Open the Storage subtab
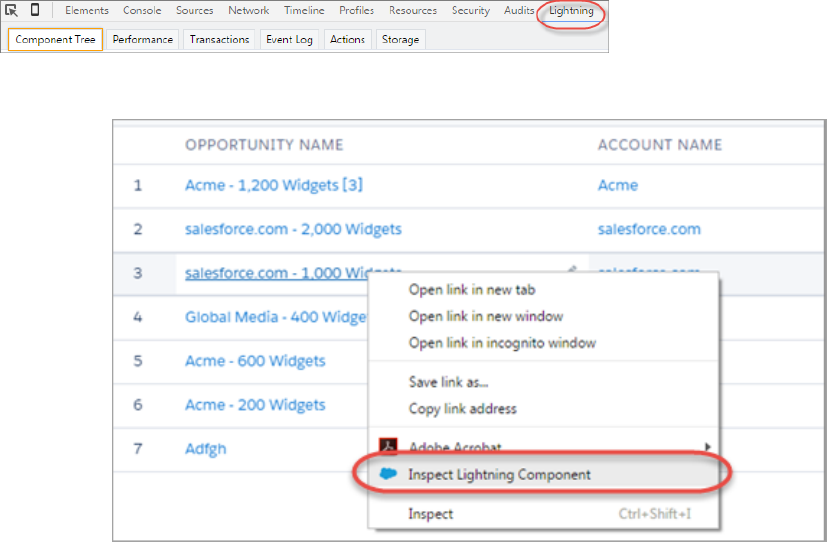Viewport: 827px width, 542px height. pos(400,40)
